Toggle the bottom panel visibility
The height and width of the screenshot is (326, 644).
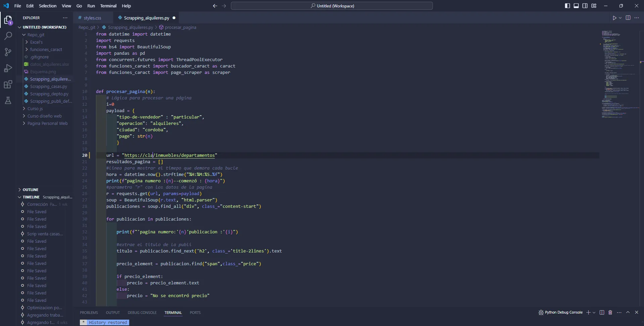click(576, 6)
